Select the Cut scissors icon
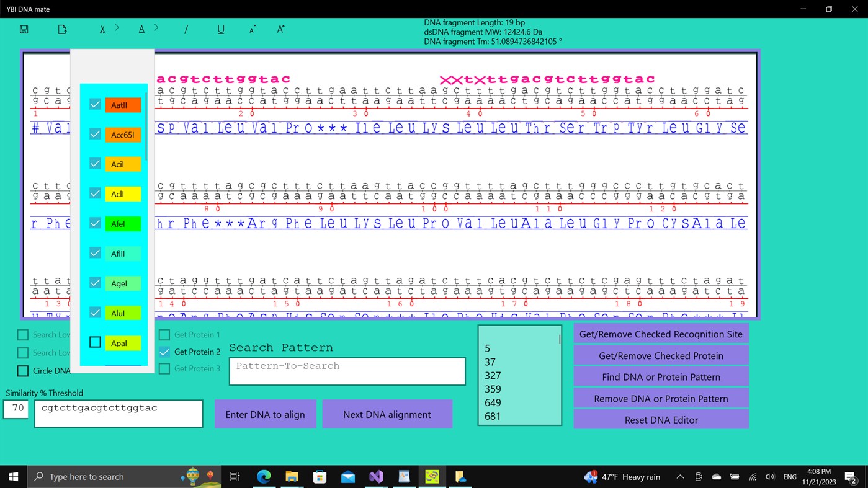This screenshot has height=488, width=868. [102, 29]
